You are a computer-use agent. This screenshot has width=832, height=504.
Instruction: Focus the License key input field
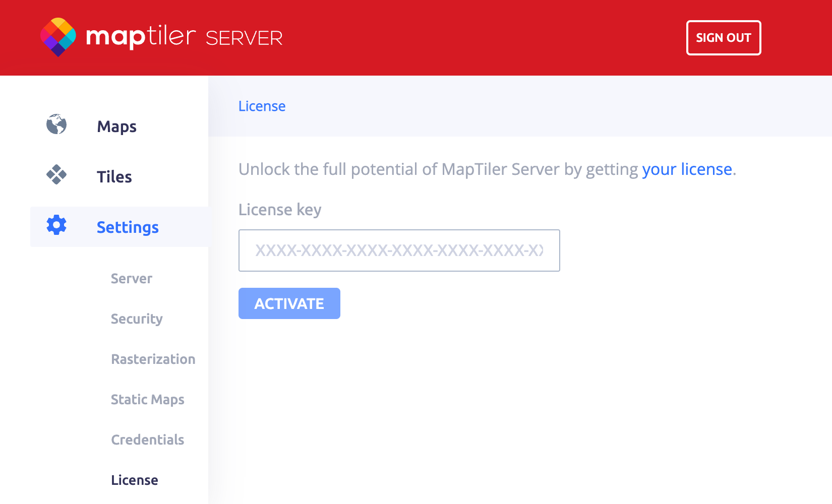[399, 250]
